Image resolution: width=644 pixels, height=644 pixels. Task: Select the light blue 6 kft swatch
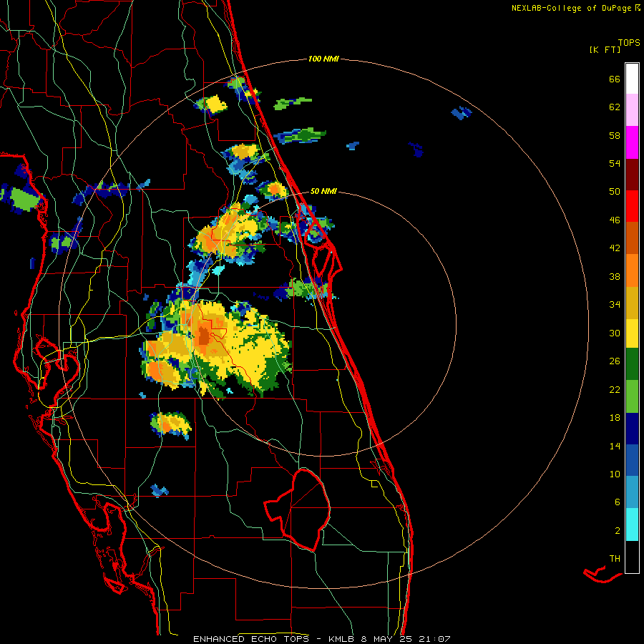(632, 492)
